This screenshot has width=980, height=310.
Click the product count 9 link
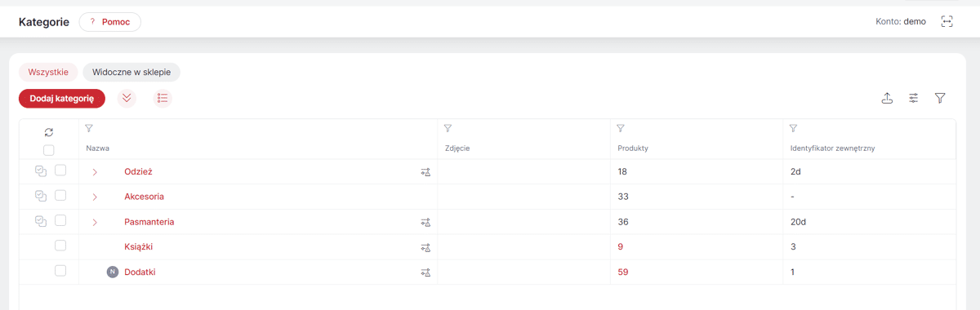(x=621, y=246)
